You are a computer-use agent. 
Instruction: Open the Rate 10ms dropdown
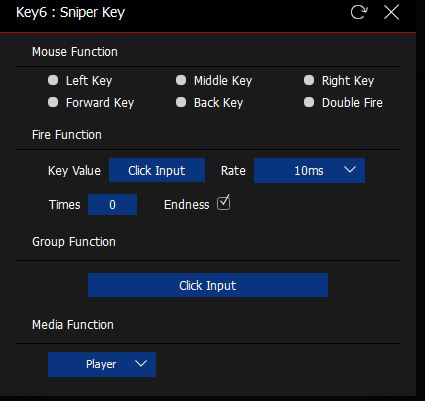click(x=309, y=171)
